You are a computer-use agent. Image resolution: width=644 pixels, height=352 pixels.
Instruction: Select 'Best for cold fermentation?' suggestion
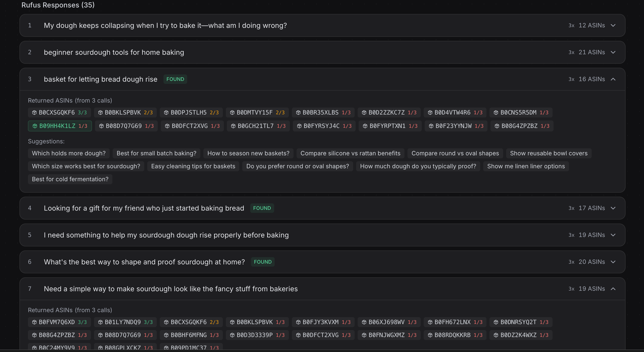[70, 179]
